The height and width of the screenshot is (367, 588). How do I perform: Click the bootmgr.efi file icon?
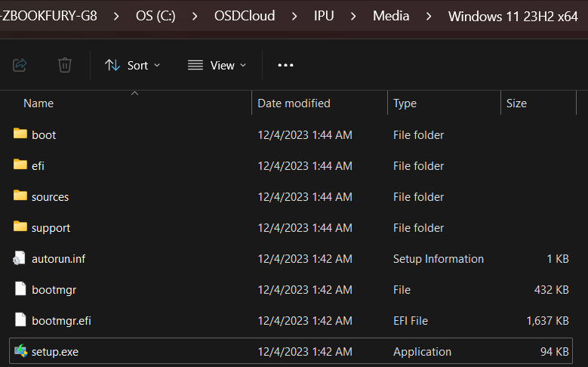click(20, 320)
